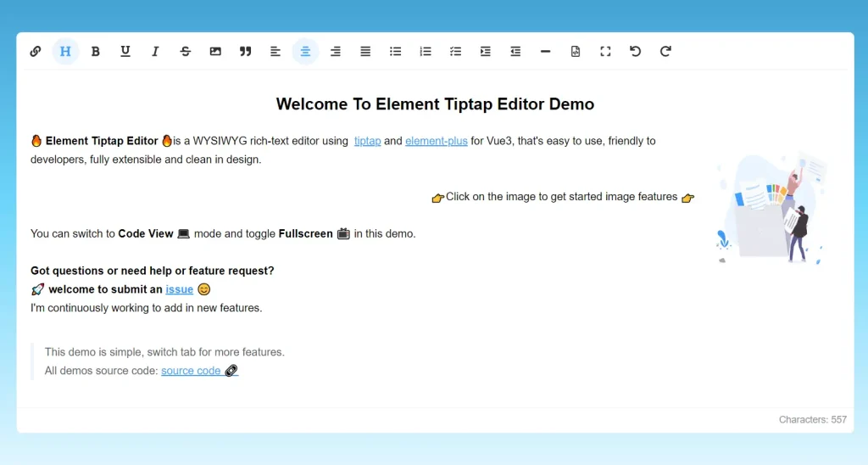Toggle fullscreen mode
The height and width of the screenshot is (465, 868).
(605, 52)
